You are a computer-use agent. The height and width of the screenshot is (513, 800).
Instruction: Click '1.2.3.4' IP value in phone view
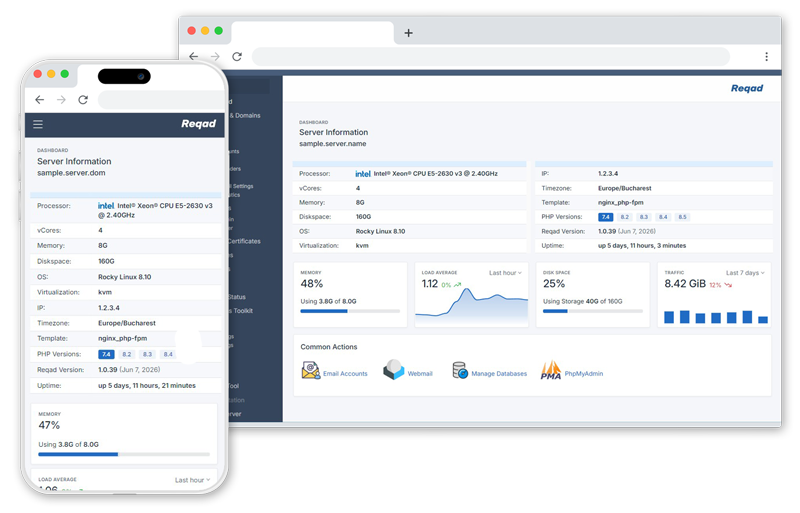[x=109, y=308]
